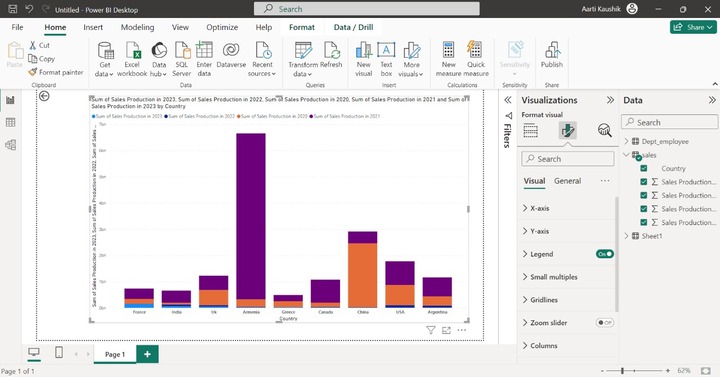
Task: Select the Format painter tool
Action: [56, 72]
